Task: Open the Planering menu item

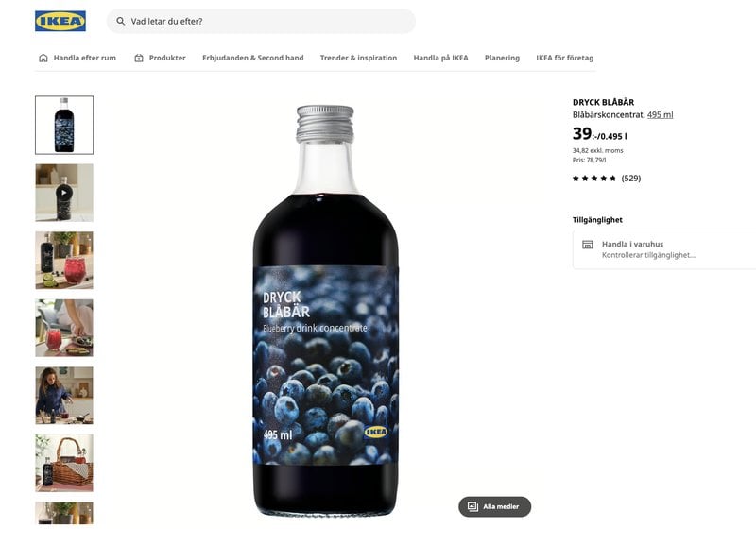Action: tap(502, 58)
